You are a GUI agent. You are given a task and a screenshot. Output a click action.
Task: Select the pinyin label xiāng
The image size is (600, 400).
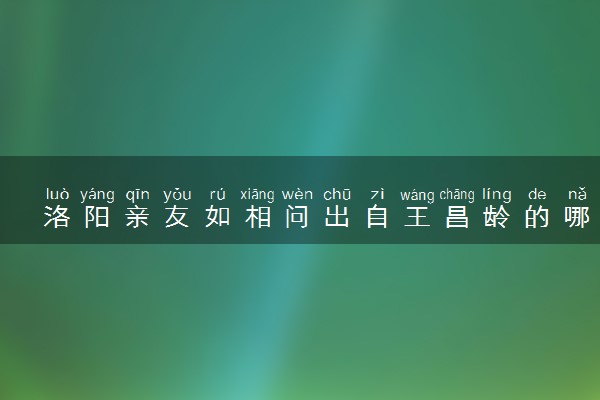point(257,195)
